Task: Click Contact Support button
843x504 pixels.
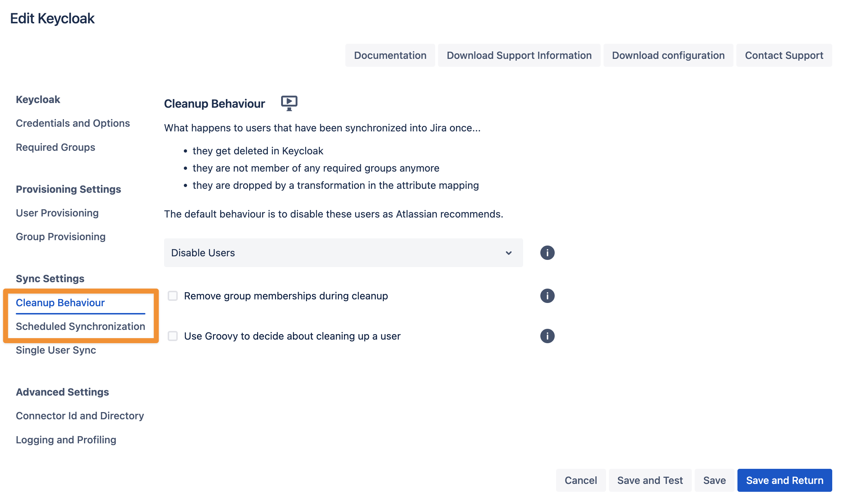Action: coord(784,55)
